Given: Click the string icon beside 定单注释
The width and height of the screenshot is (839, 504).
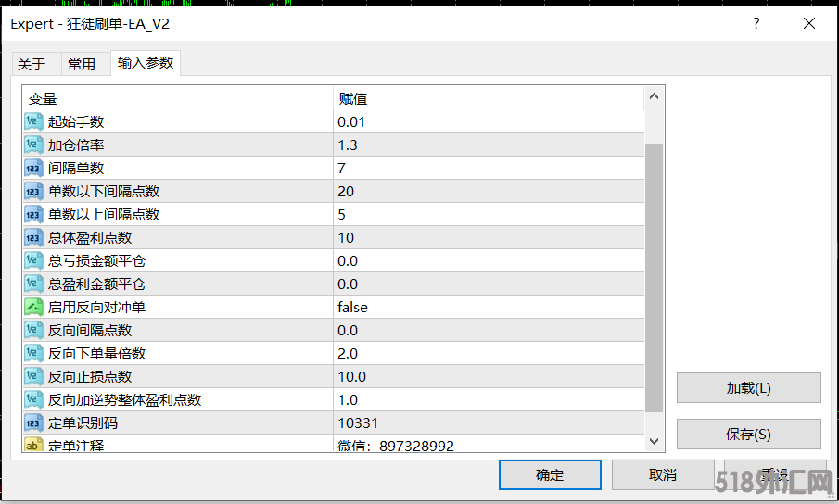Looking at the screenshot, I should pos(33,444).
